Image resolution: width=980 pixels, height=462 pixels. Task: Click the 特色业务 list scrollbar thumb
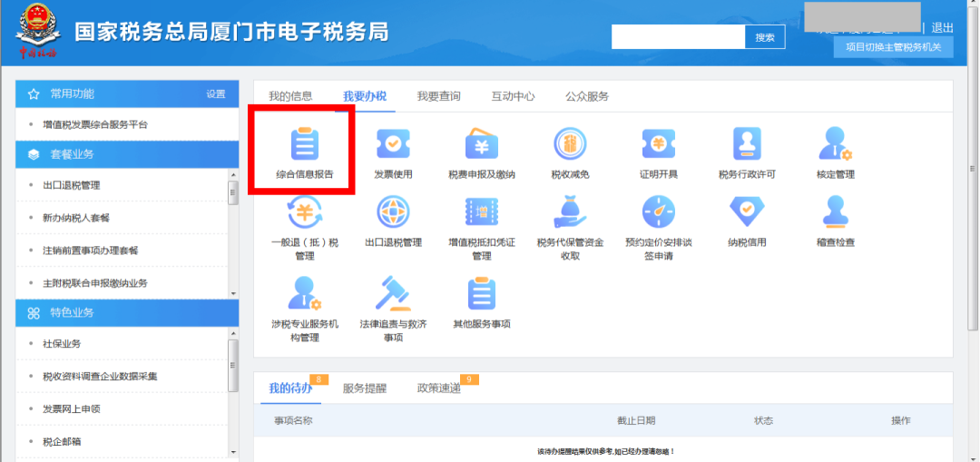[233, 366]
